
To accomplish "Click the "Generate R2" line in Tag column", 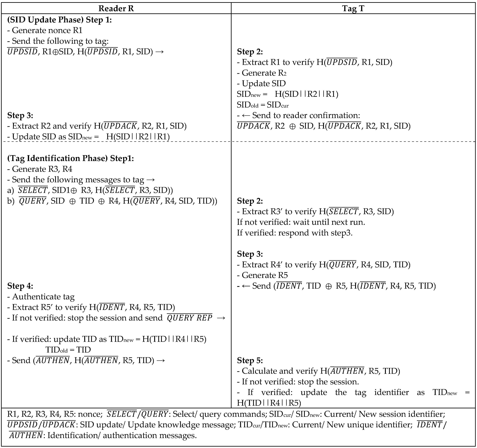I will point(262,73).
